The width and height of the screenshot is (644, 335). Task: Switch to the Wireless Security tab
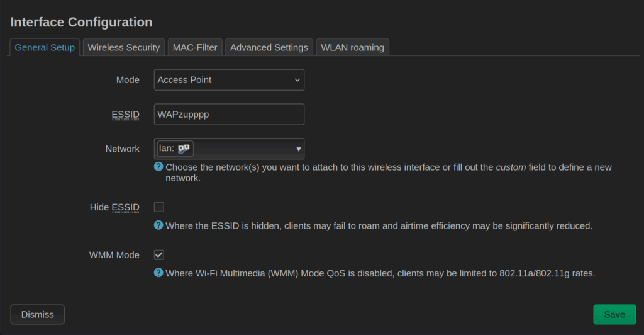(x=124, y=47)
